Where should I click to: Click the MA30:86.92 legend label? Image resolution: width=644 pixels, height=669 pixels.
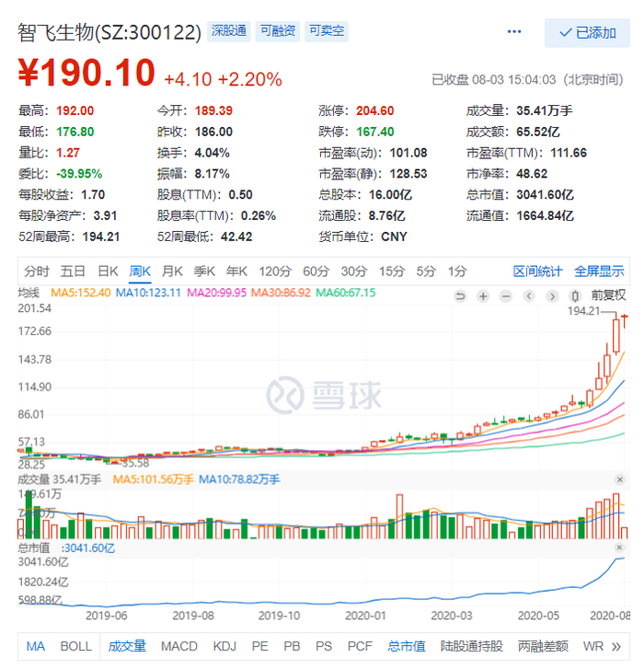pyautogui.click(x=281, y=293)
